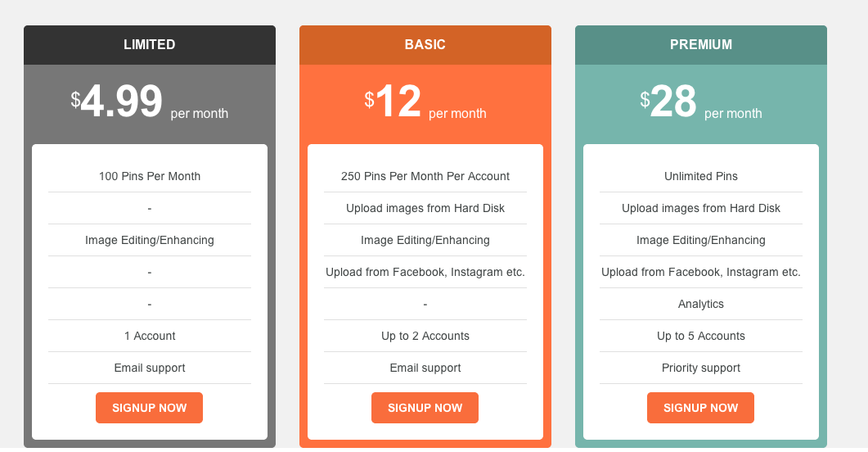Click the Up to 2 Accounts row
The width and height of the screenshot is (868, 452).
point(425,336)
